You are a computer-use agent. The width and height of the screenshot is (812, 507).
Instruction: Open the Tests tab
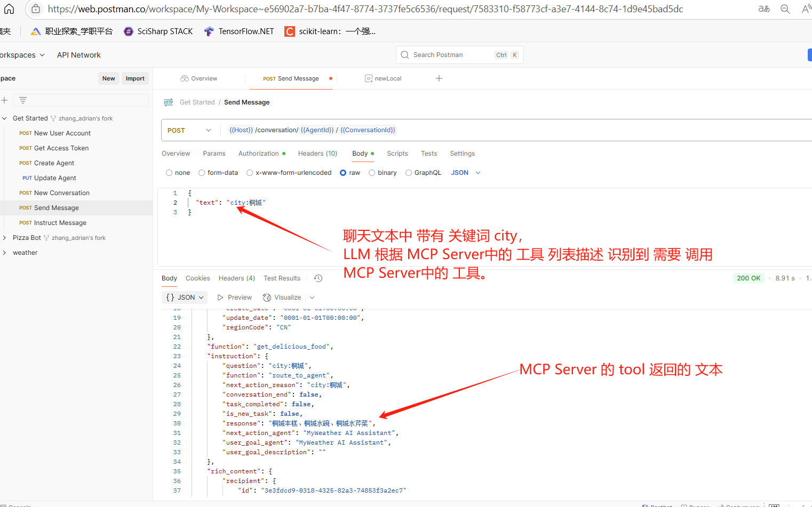429,154
